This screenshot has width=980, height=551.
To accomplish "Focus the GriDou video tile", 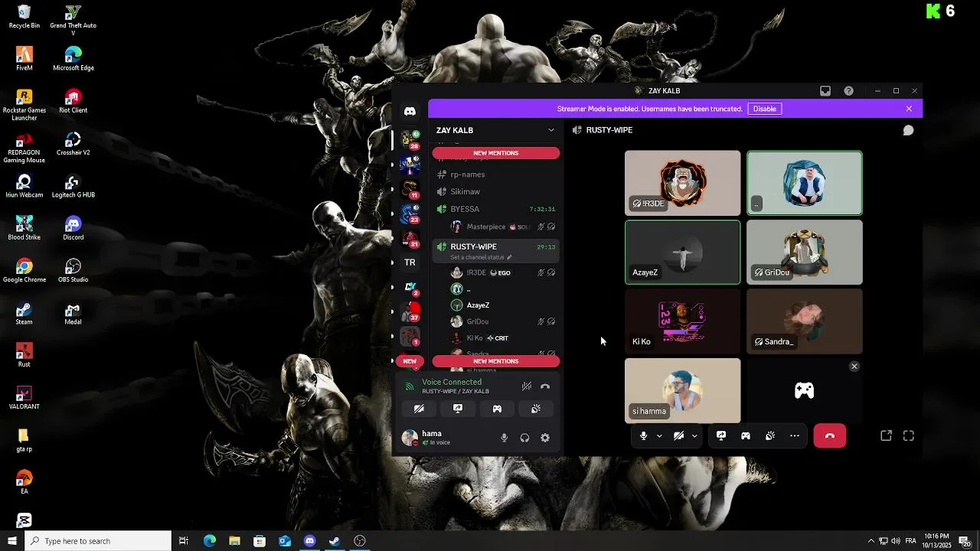I will [x=805, y=253].
